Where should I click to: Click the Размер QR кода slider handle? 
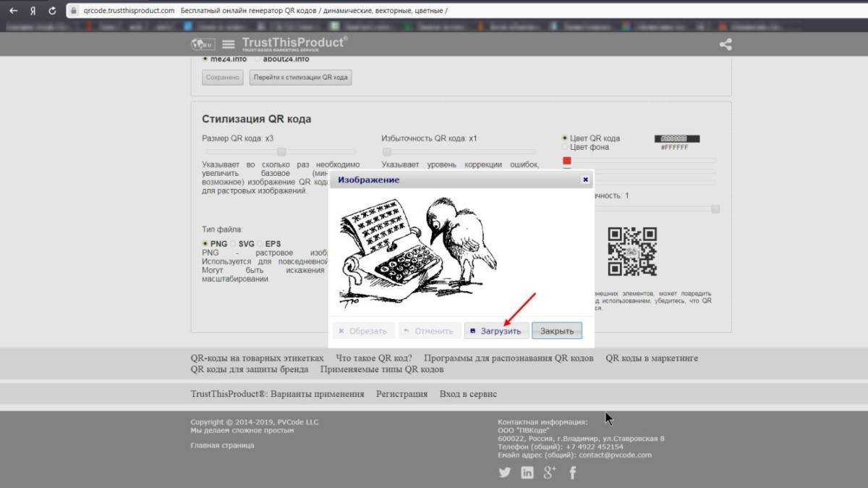coord(281,151)
